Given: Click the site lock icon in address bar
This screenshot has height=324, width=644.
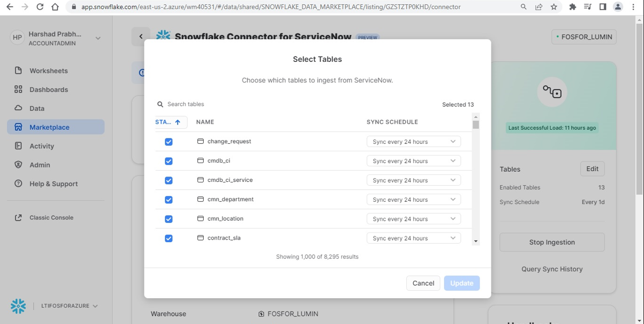Looking at the screenshot, I should (73, 7).
